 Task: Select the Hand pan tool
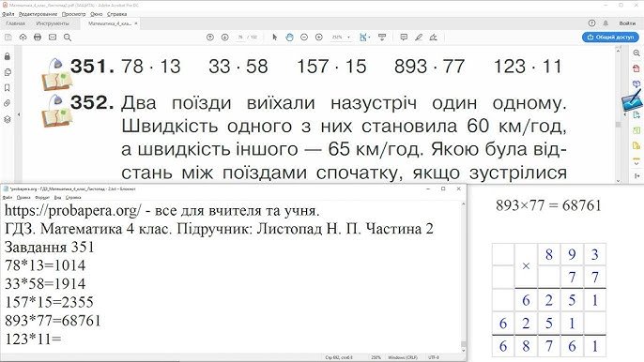[289, 38]
